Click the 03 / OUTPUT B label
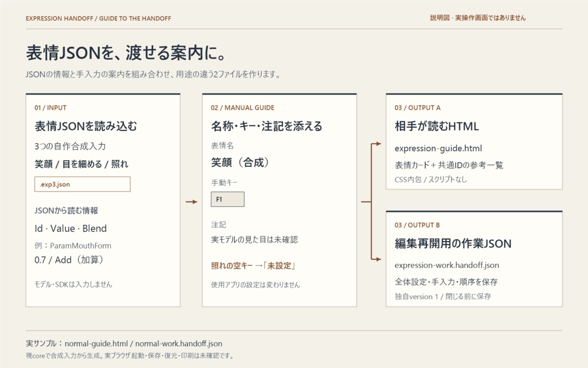This screenshot has width=588, height=368. (x=417, y=225)
